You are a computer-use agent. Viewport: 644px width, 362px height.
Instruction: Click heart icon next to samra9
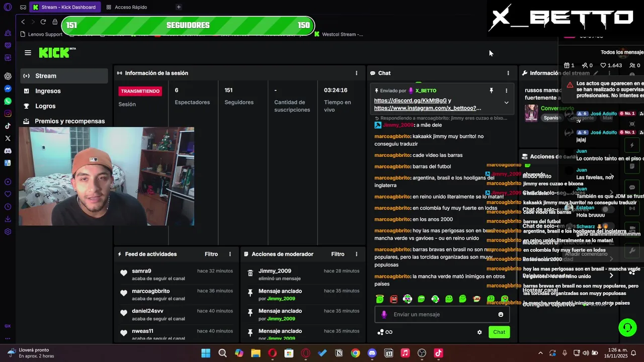(x=124, y=273)
